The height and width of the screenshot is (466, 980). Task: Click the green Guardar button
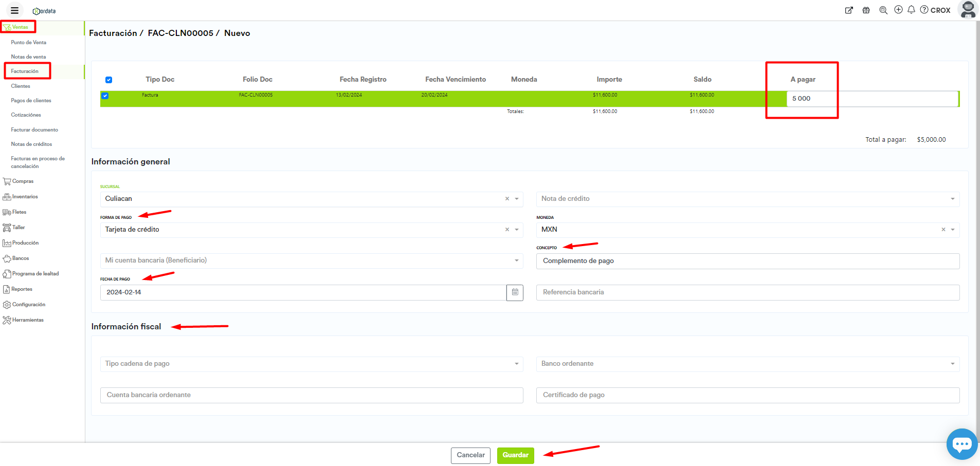(x=515, y=455)
